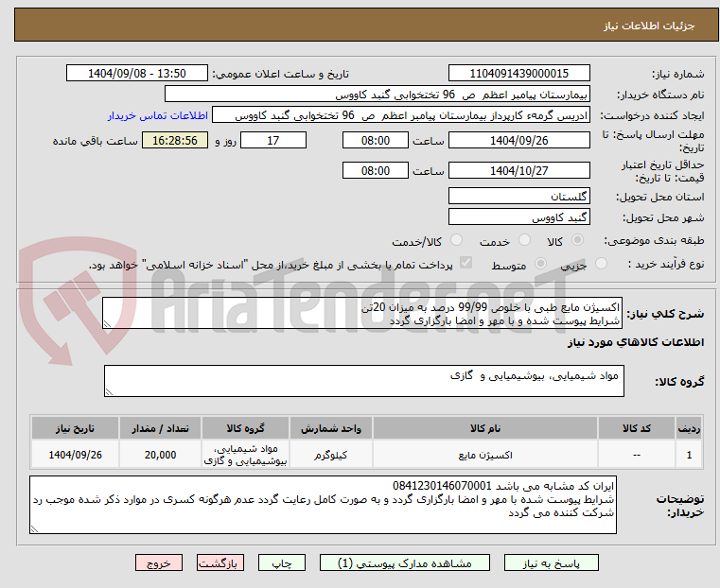Click the اکسیژن مایع item name cell
This screenshot has height=588, width=720.
coord(485,455)
